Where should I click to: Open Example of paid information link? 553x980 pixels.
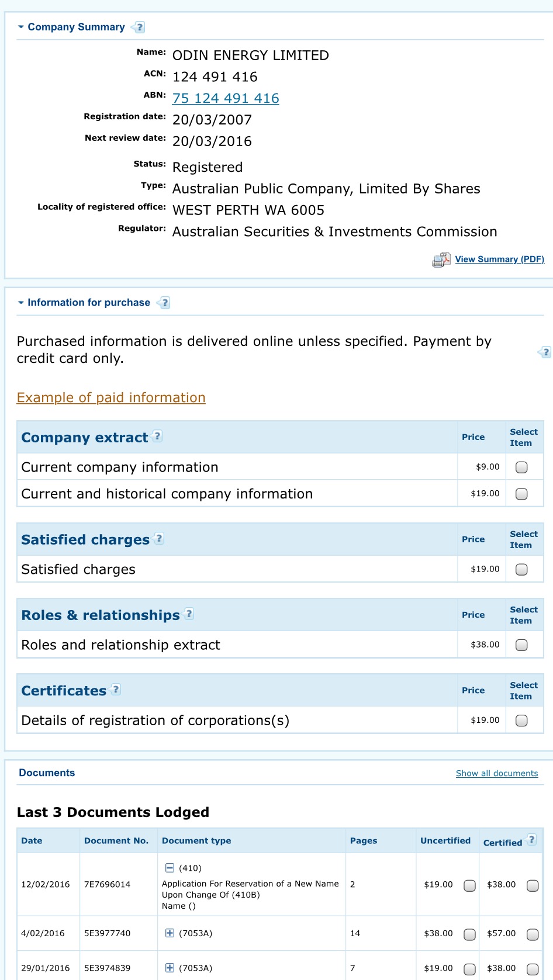coord(111,397)
